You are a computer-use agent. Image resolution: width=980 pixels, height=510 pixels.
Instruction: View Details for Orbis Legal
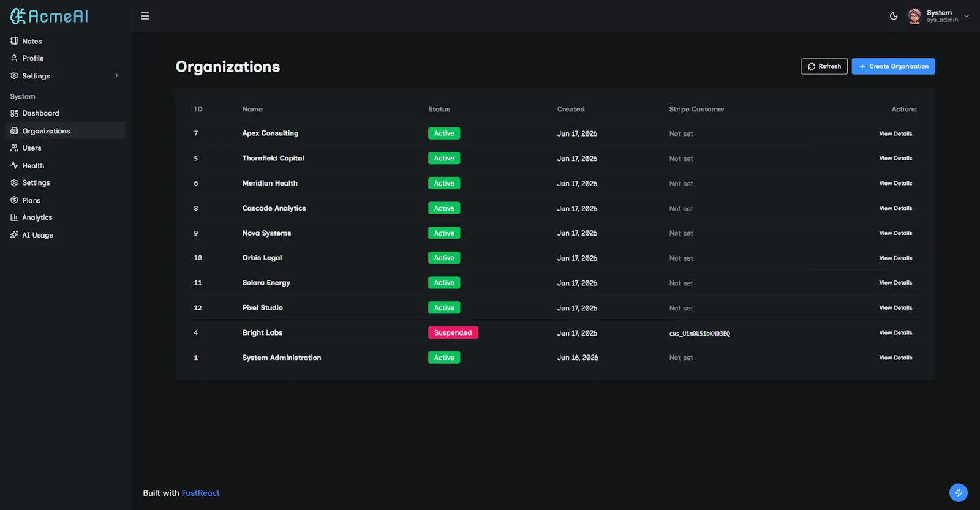(x=895, y=258)
